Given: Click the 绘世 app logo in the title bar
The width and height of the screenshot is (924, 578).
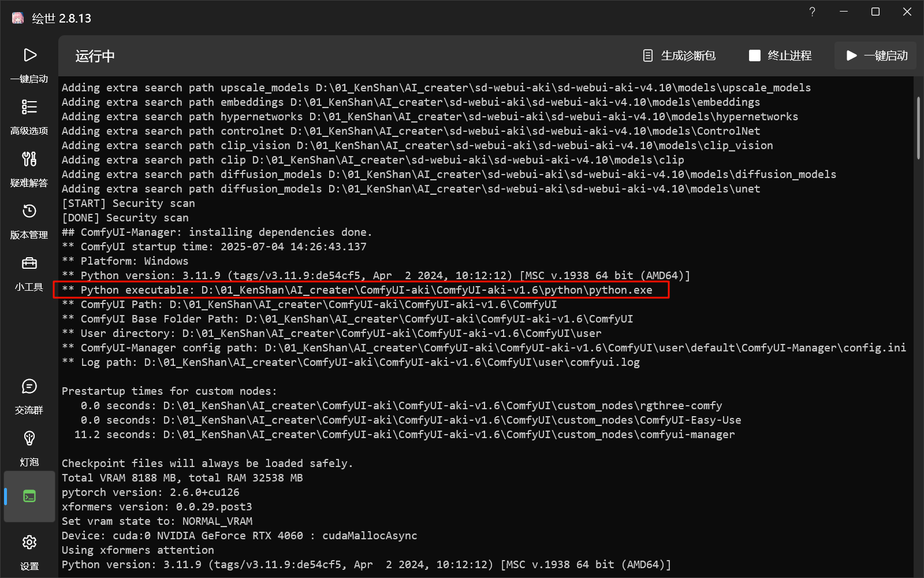Looking at the screenshot, I should (18, 18).
